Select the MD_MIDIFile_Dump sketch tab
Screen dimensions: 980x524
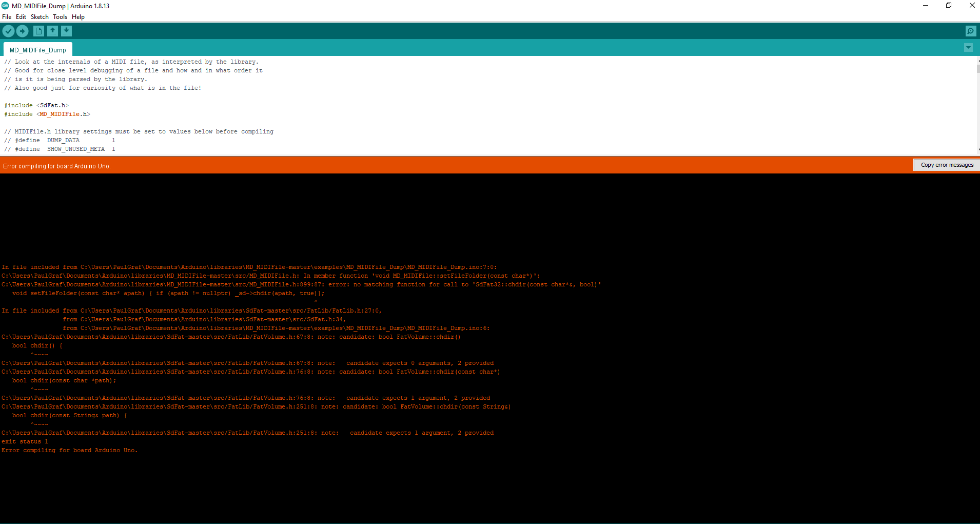pyautogui.click(x=37, y=49)
